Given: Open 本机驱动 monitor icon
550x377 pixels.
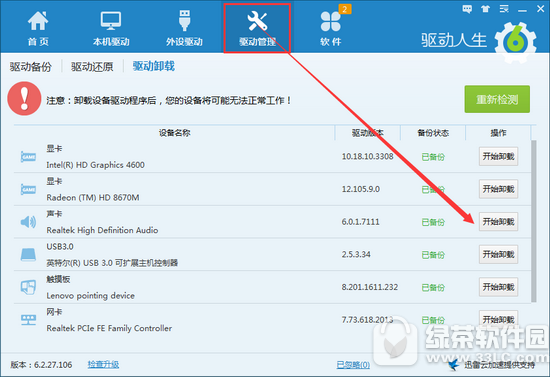Looking at the screenshot, I should (x=111, y=21).
